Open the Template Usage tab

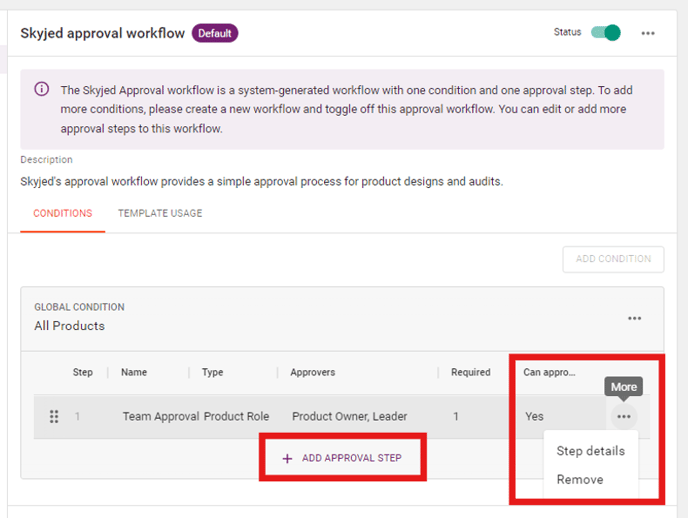160,213
